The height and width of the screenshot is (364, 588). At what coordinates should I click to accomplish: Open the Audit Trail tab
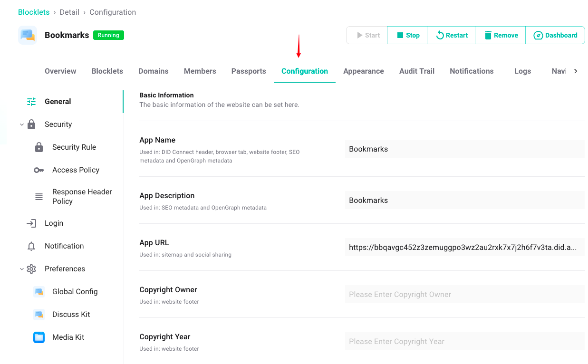pos(416,71)
